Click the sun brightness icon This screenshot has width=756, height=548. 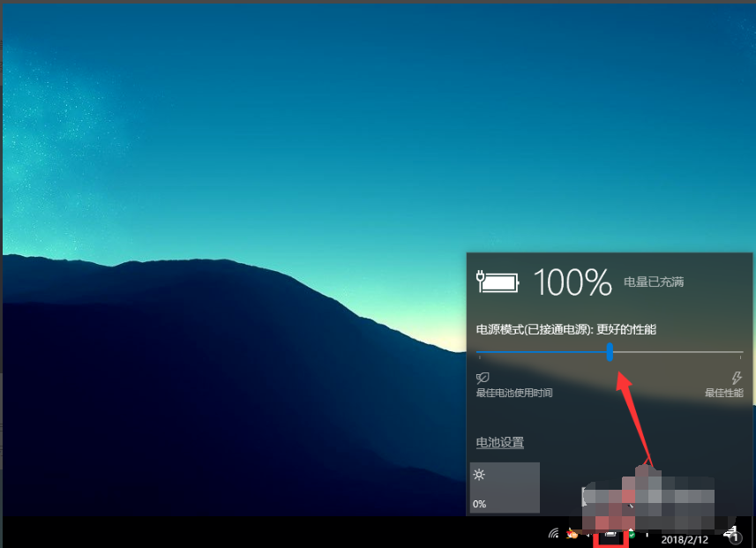click(479, 475)
